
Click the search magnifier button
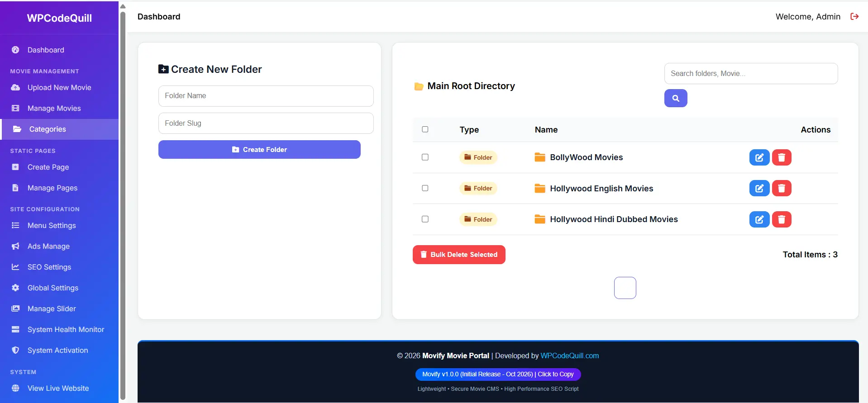676,98
